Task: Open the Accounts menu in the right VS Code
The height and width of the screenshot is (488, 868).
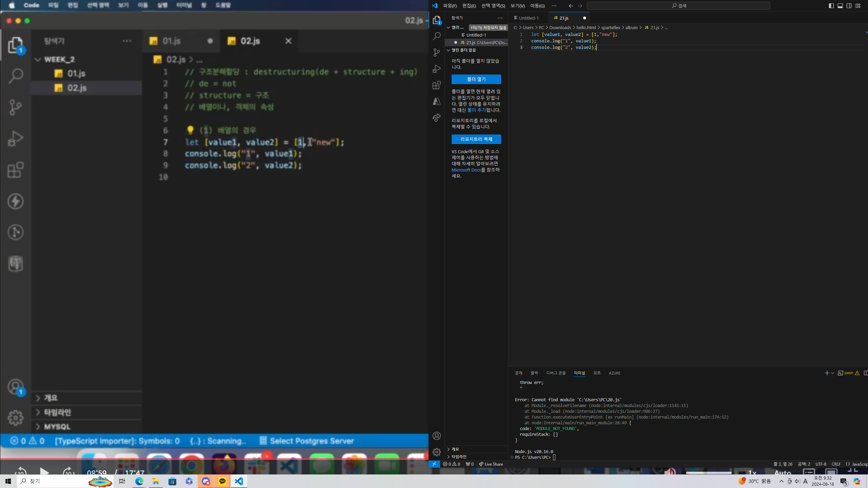Action: [437, 436]
